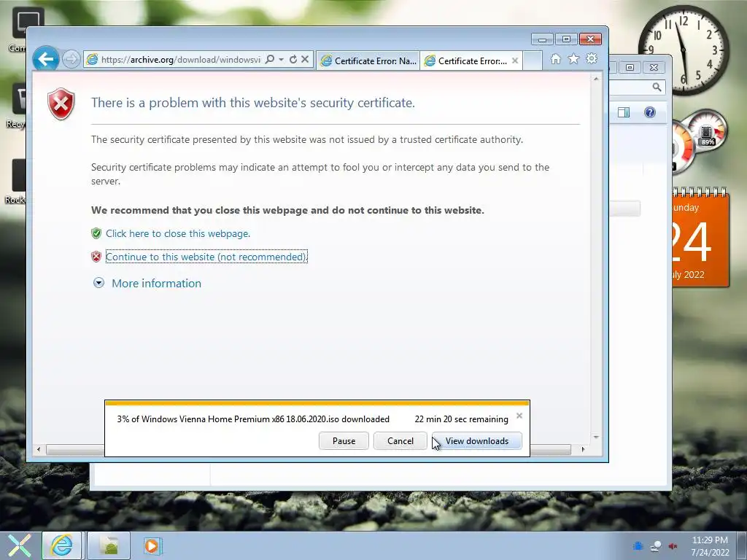Go to the Home page icon
747x560 pixels.
tap(555, 58)
